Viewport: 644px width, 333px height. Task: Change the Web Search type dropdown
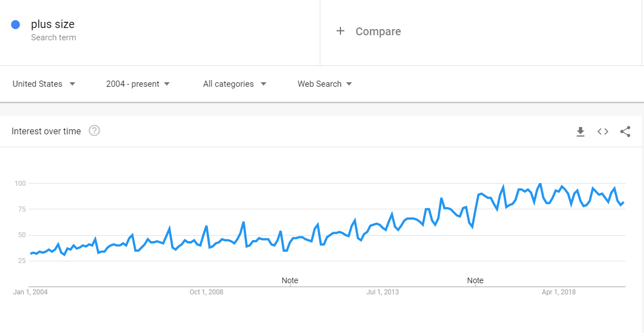324,84
